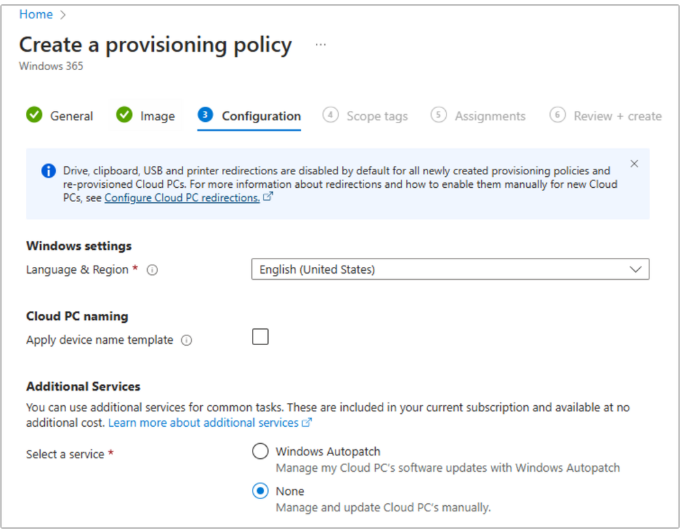688x532 pixels.
Task: Enable Apply device name template checkbox
Action: coord(260,337)
